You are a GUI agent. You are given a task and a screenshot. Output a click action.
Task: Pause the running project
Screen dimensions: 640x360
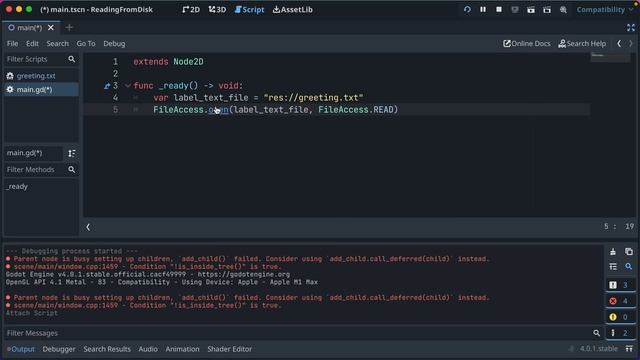(483, 9)
